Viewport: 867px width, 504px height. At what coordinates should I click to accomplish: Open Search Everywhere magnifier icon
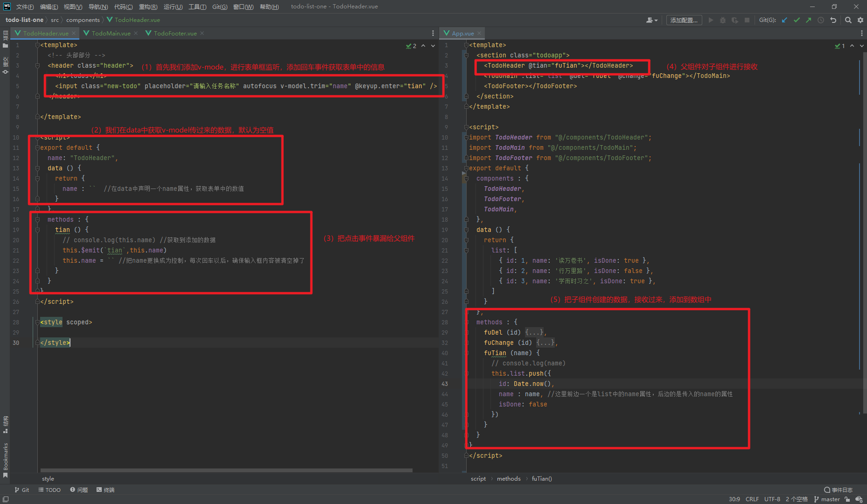pos(848,20)
